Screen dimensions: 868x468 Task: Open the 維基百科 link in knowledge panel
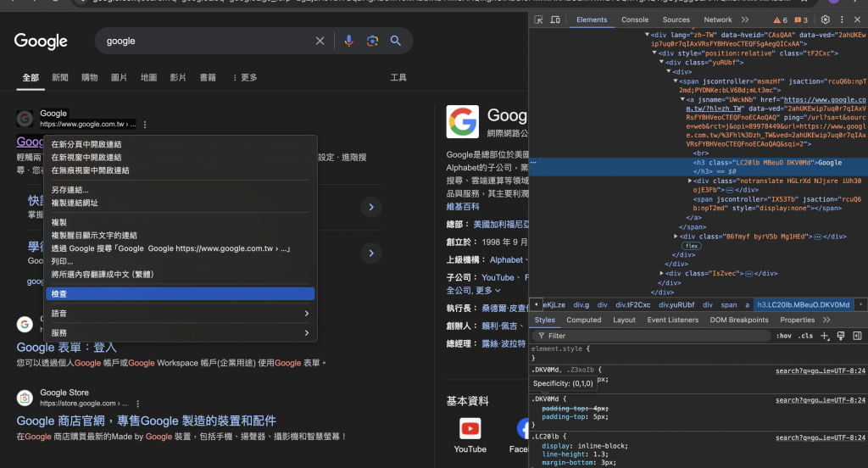[x=463, y=207]
